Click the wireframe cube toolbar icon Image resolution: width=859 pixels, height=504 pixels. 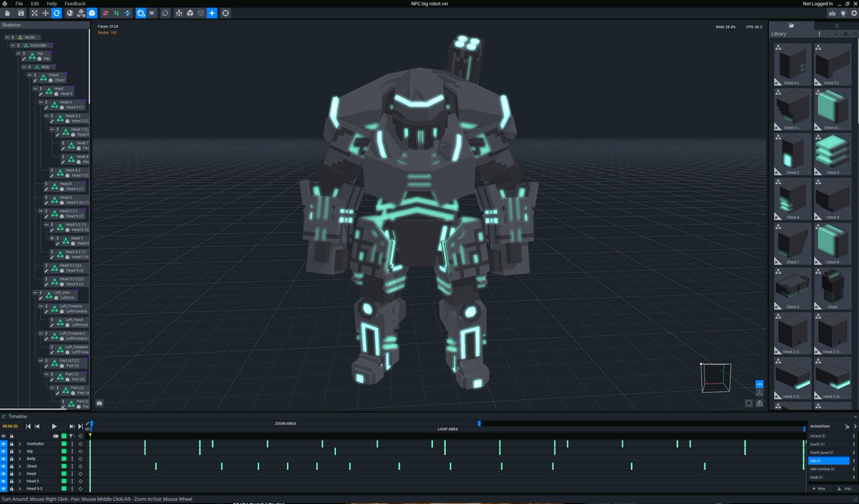coord(200,13)
